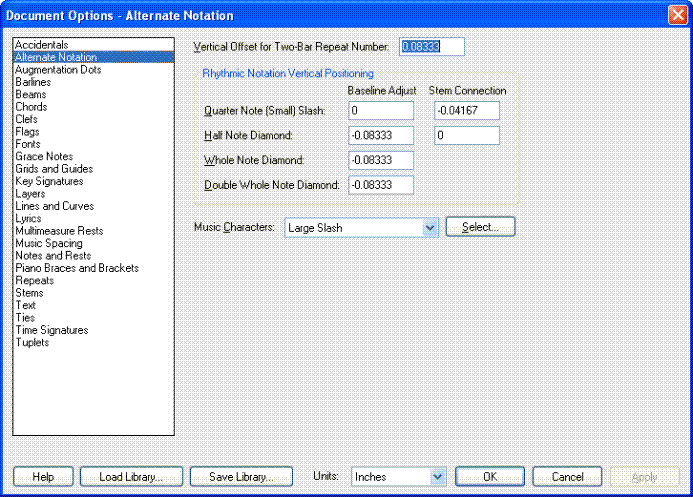Open Help for Document Options
Viewport: 693px width, 497px height.
(43, 477)
